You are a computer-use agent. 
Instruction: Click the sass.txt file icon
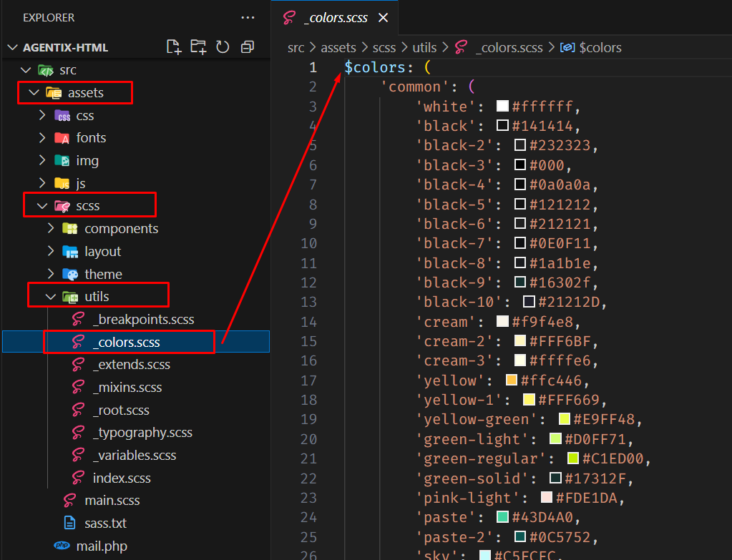click(70, 524)
